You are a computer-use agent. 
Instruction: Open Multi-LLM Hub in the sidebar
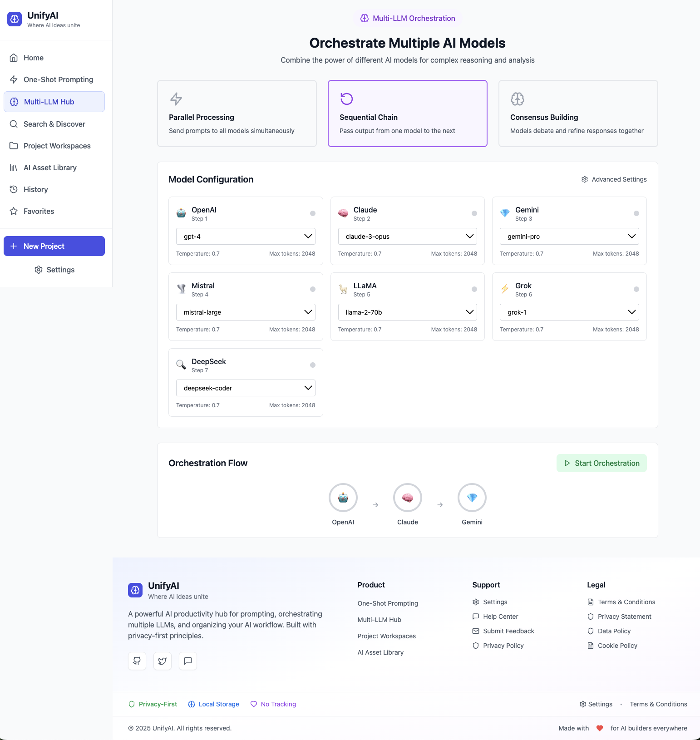[x=54, y=102]
